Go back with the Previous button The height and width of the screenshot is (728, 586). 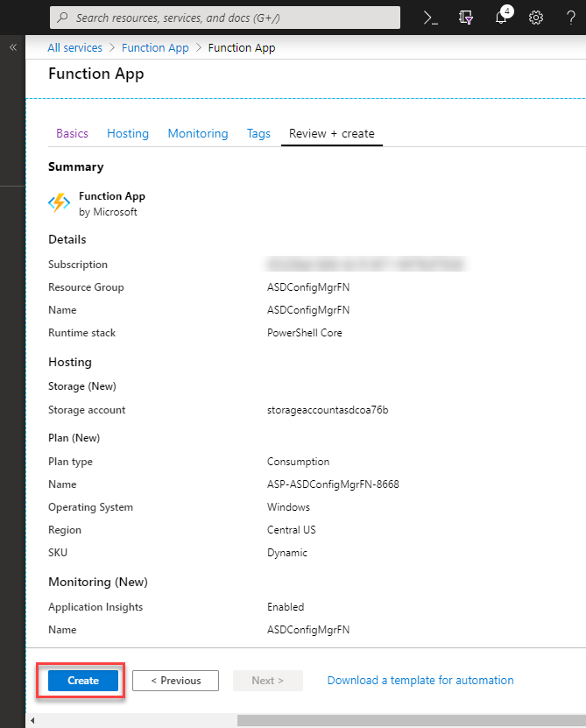pos(175,681)
